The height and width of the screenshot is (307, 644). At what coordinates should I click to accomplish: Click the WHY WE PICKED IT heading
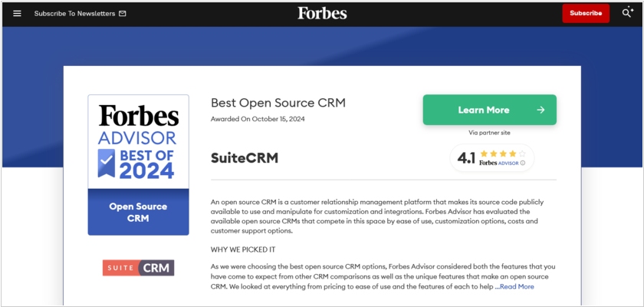coord(243,249)
